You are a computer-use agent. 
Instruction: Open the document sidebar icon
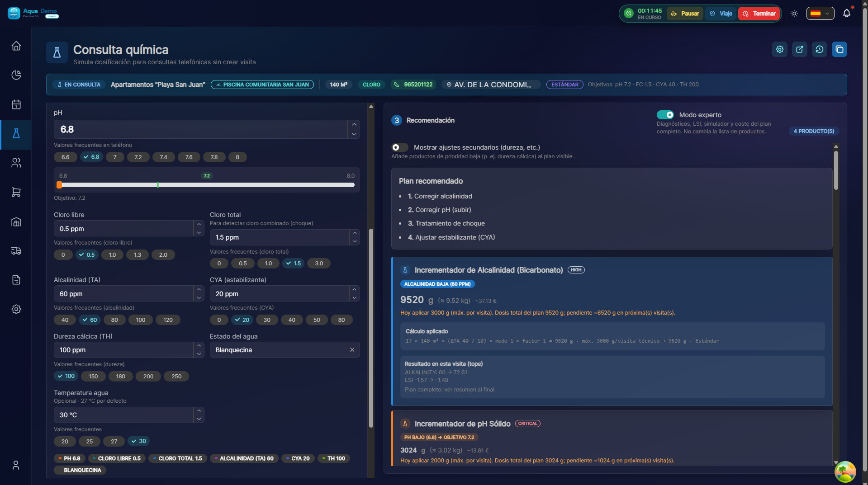coord(16,280)
